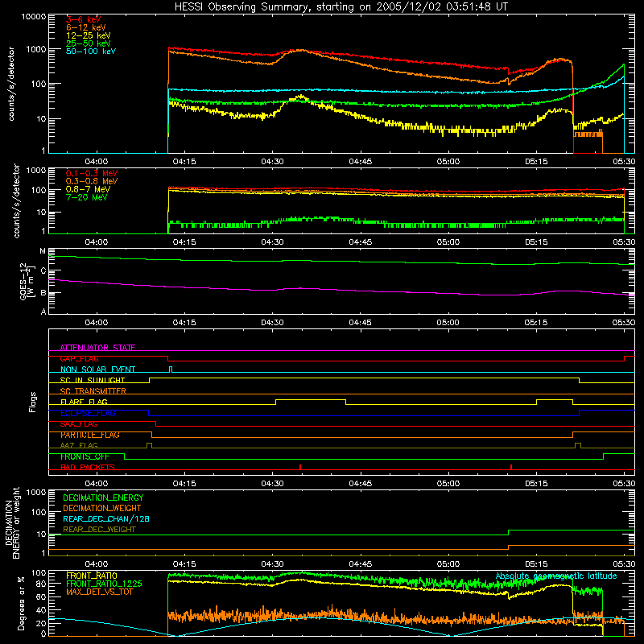
Task: Click the FRONT_RATIO legend label
Action: click(92, 576)
